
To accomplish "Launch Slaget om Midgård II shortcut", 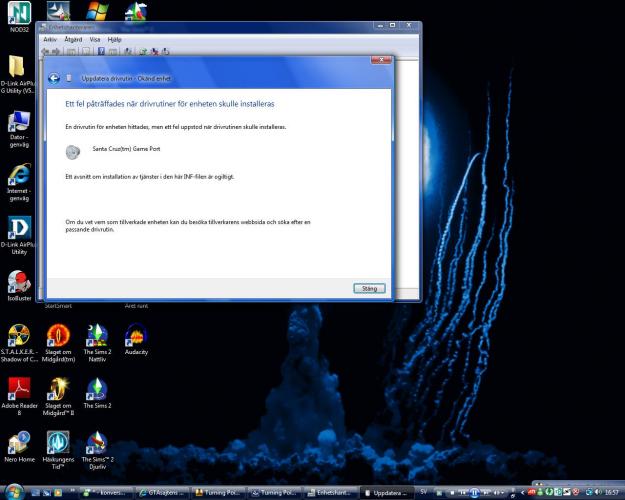I will [58, 389].
